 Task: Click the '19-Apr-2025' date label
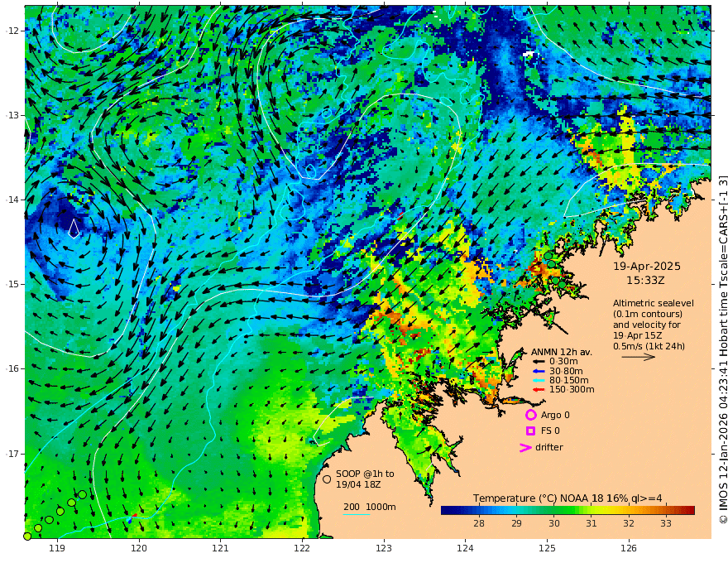(647, 267)
